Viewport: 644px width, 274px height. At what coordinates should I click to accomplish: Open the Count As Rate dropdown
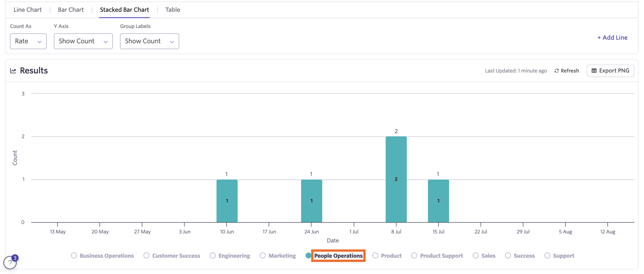[x=28, y=41]
